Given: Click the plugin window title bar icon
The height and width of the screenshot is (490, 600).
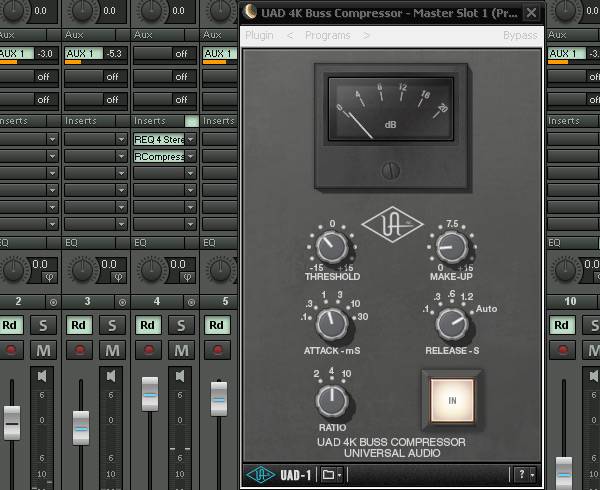Looking at the screenshot, I should (250, 12).
